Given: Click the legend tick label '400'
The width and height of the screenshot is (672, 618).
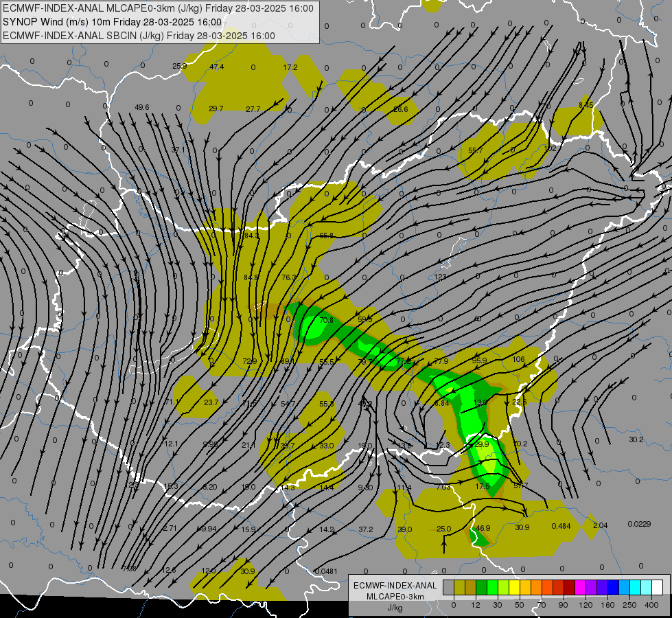Looking at the screenshot, I should pyautogui.click(x=651, y=605).
